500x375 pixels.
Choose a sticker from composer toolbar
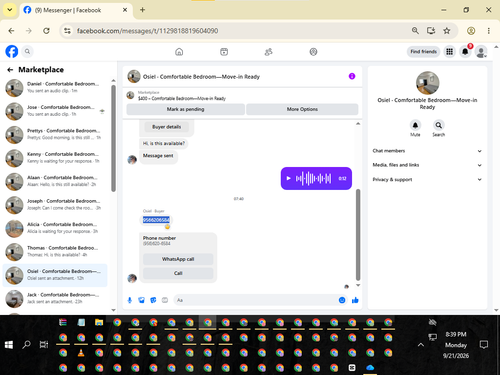coord(153,300)
